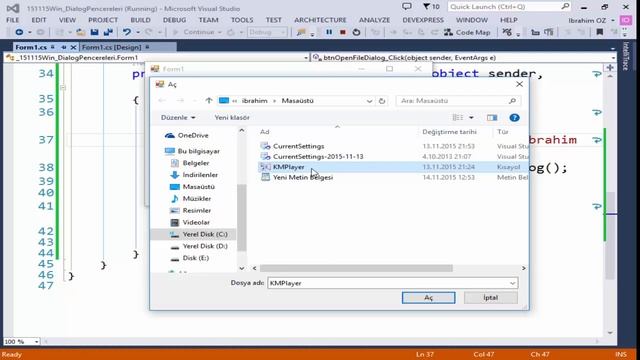Undo the last edit icon

127,32
